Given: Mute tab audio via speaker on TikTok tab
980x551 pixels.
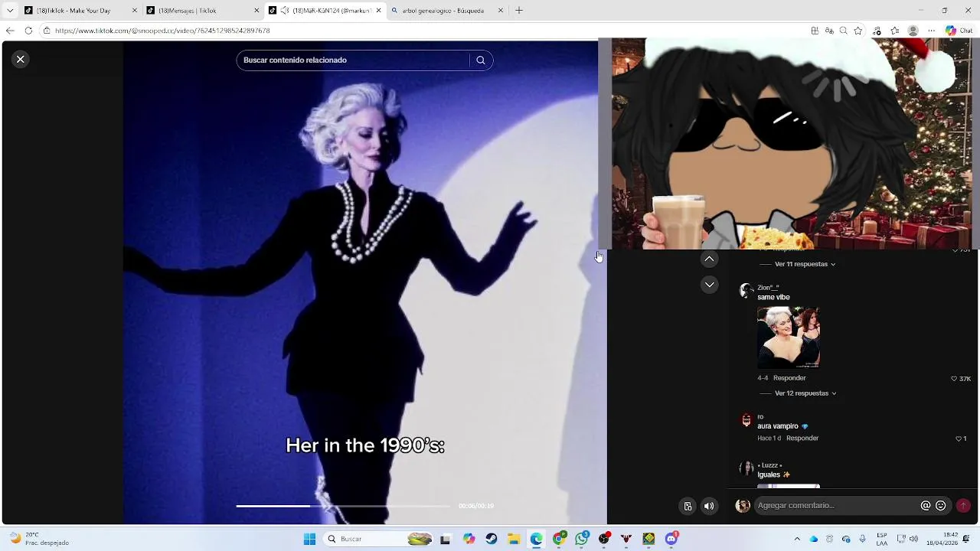Looking at the screenshot, I should (x=285, y=11).
